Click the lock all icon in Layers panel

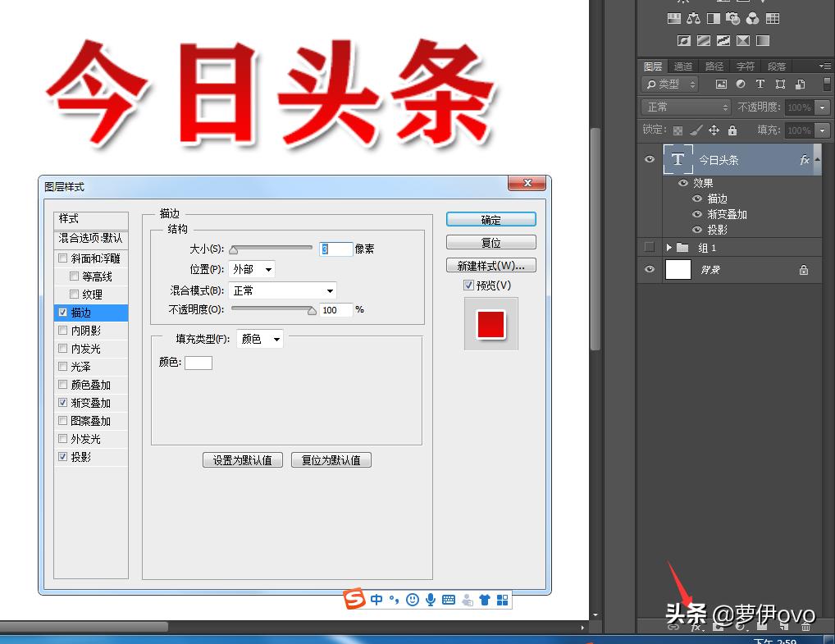pyautogui.click(x=732, y=130)
